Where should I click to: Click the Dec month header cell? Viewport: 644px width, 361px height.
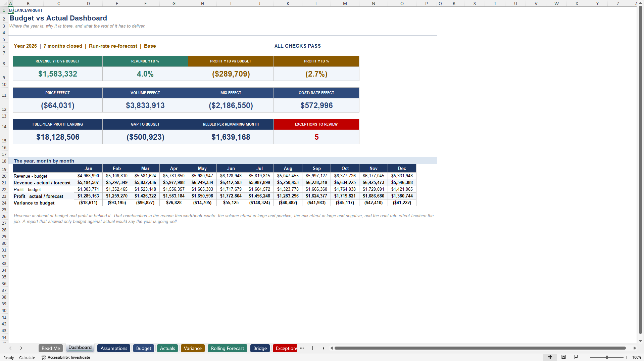click(402, 168)
